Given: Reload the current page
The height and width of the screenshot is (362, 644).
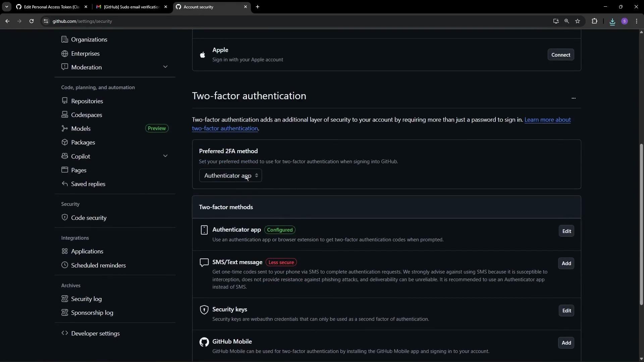Looking at the screenshot, I should pos(31,21).
